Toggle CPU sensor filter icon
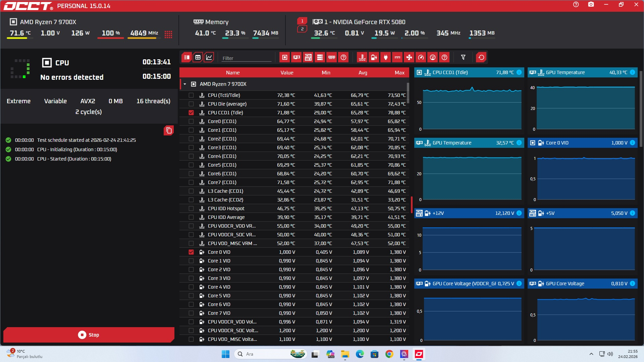This screenshot has width=644, height=362. coord(285,57)
